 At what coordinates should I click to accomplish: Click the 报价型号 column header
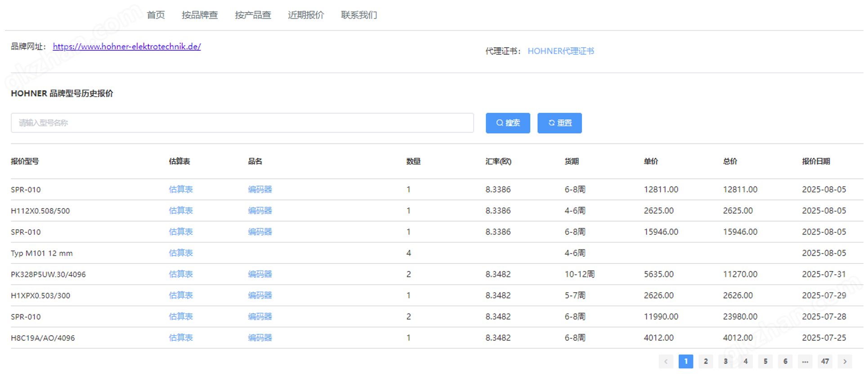25,161
